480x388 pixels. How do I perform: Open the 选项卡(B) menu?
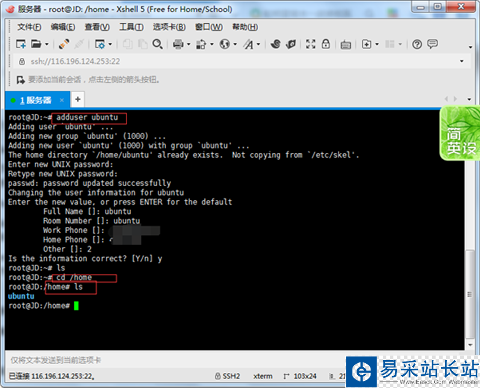click(169, 27)
